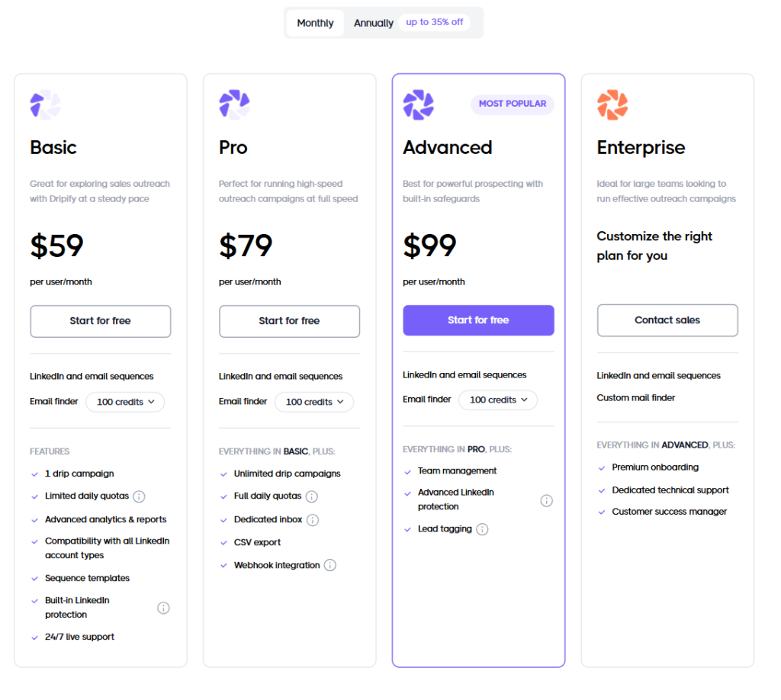The image size is (781, 700).
Task: Open the info icon beside Built-in LinkedIn protection
Action: click(x=165, y=608)
